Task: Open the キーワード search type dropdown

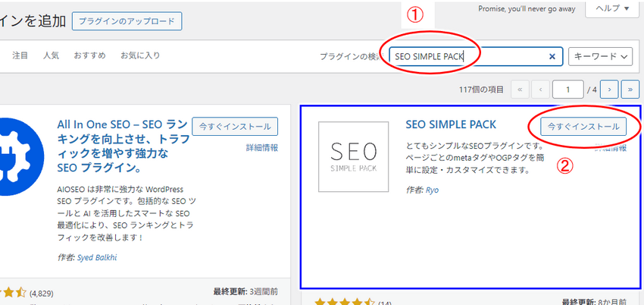Action: (600, 57)
